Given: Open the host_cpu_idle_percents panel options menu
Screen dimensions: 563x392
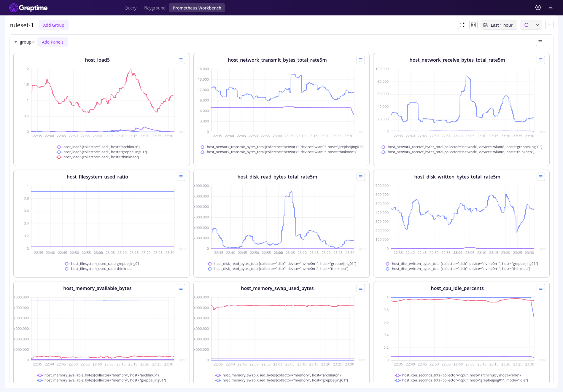Looking at the screenshot, I should pos(541,288).
